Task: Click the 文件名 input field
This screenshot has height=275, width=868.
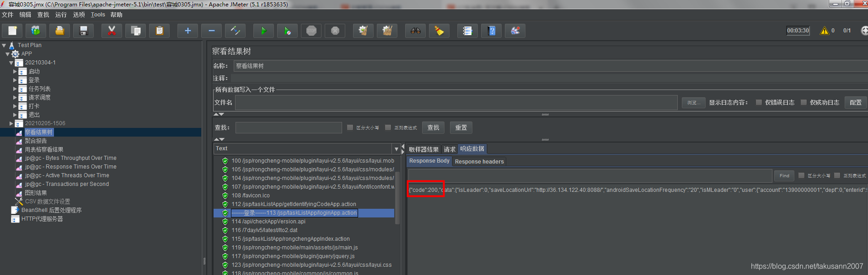Action: tap(456, 102)
